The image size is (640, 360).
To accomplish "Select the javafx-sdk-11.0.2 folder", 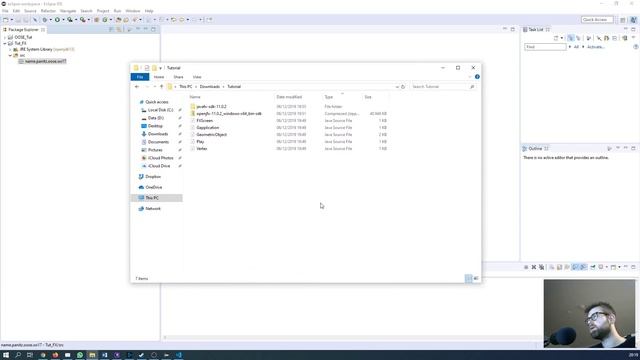I will pos(211,107).
